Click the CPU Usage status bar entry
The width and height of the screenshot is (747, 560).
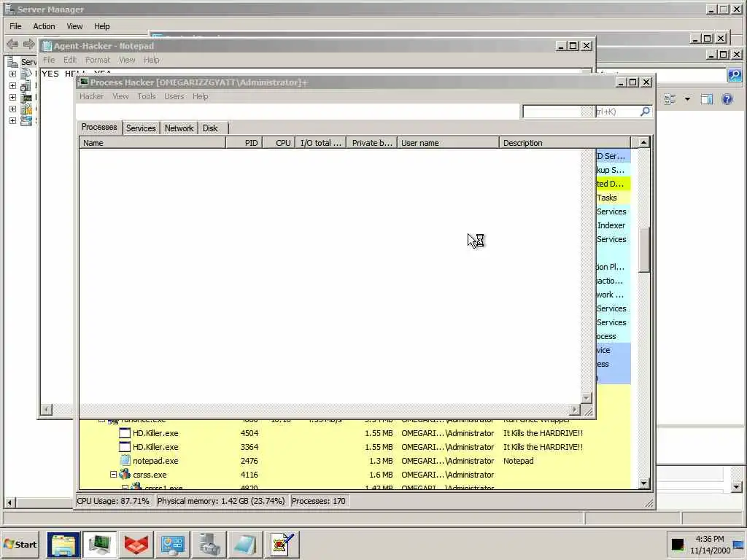point(113,501)
